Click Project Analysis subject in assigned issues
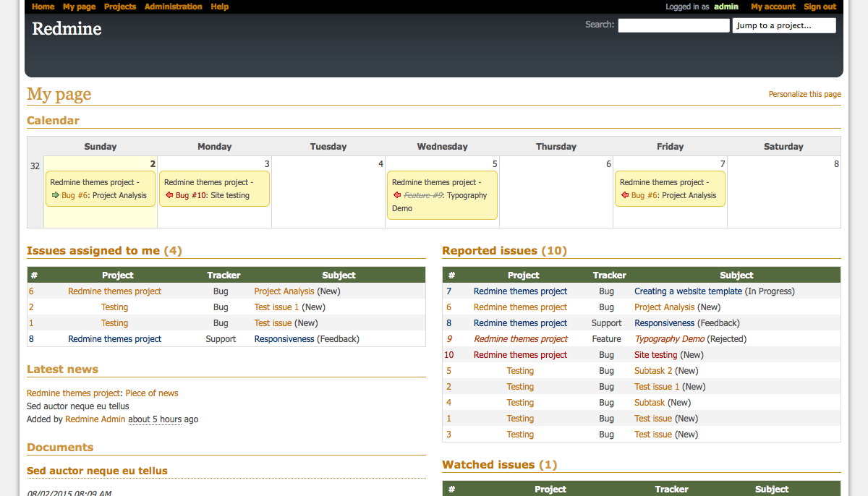This screenshot has width=868, height=496. [284, 291]
